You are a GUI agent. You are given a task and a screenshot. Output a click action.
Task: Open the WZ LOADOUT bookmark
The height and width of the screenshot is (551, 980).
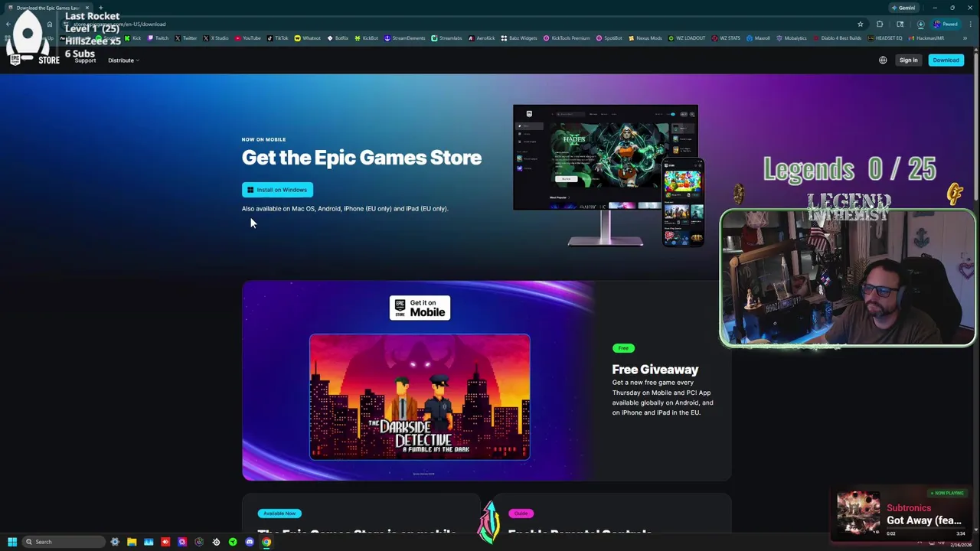(687, 37)
